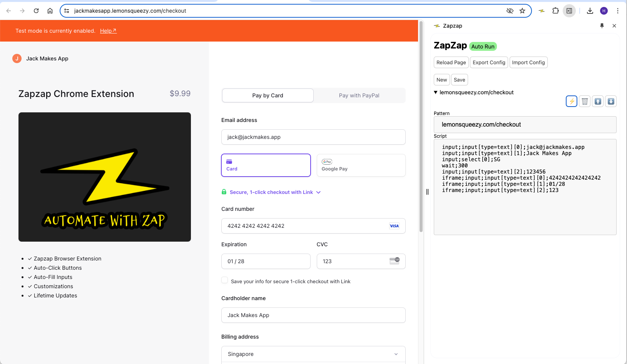Viewport: 627px width, 364px height.
Task: Click the browser address bar URL
Action: (x=130, y=11)
